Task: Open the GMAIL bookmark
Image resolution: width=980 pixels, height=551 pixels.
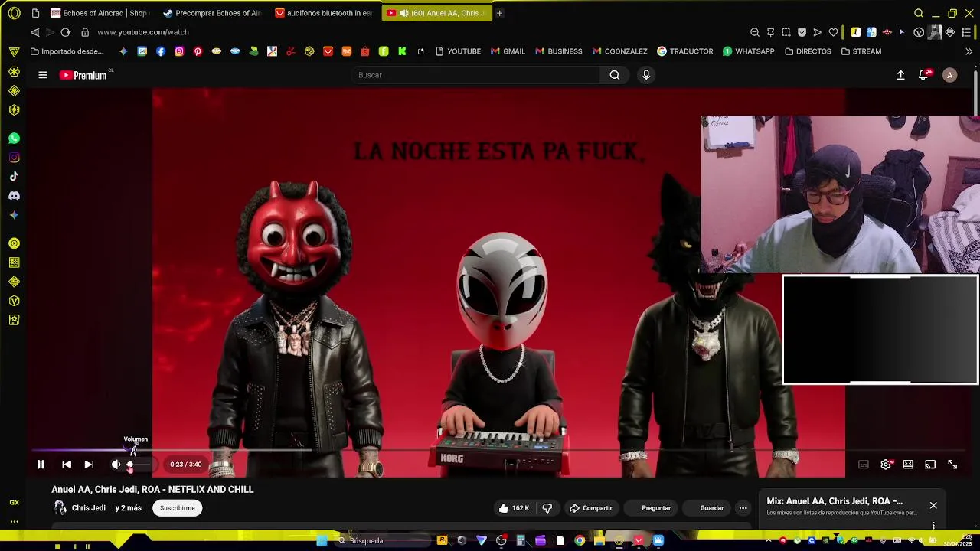Action: [508, 51]
